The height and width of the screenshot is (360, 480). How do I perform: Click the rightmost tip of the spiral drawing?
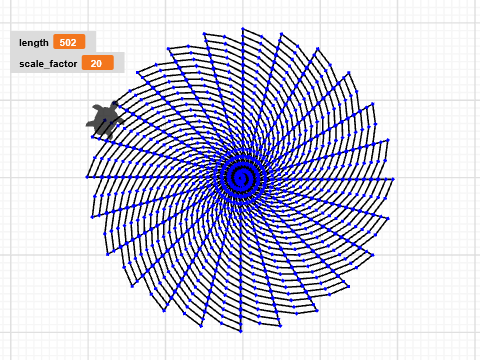tap(393, 179)
